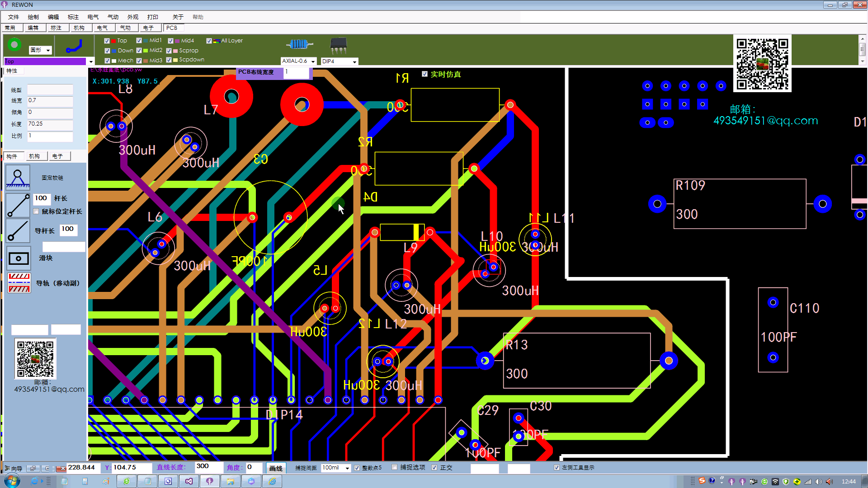Select the guide rail (导轨) tool icon

tap(19, 283)
